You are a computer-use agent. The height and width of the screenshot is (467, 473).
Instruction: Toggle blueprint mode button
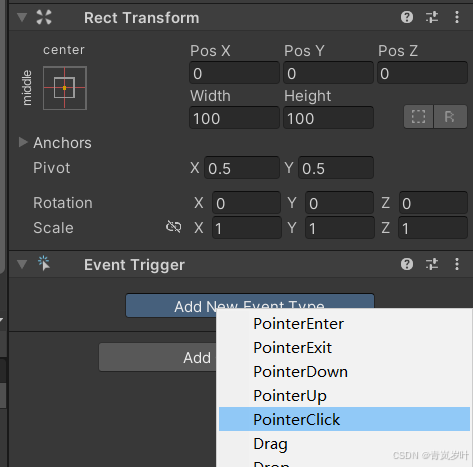(418, 117)
